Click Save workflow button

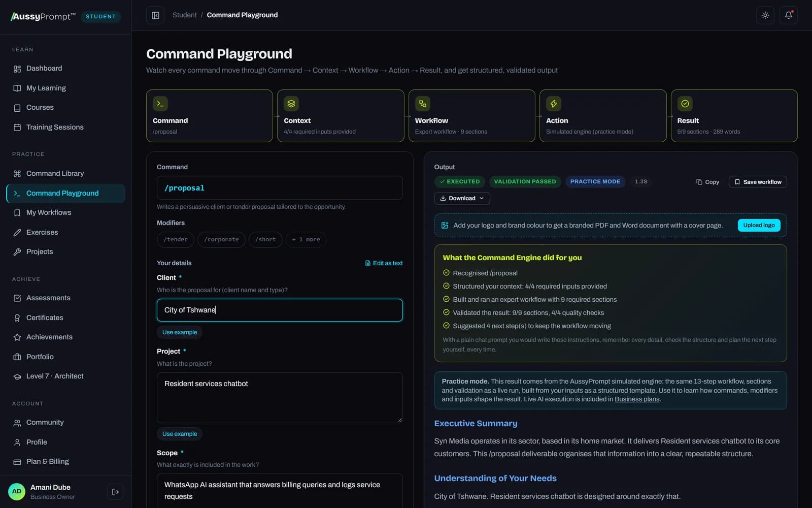758,182
